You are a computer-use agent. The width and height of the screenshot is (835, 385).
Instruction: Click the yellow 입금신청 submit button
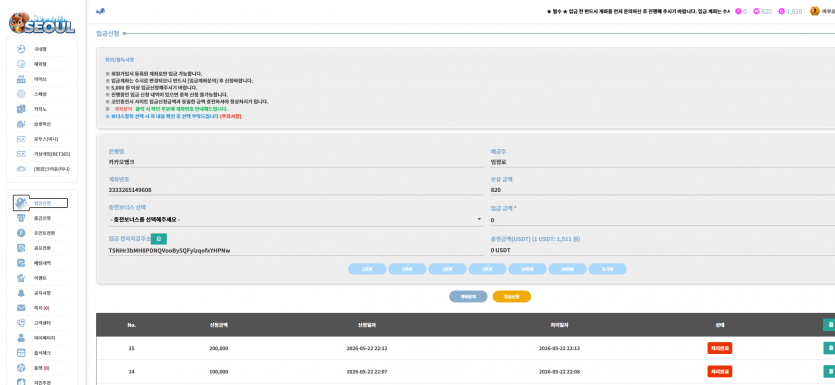tap(511, 297)
